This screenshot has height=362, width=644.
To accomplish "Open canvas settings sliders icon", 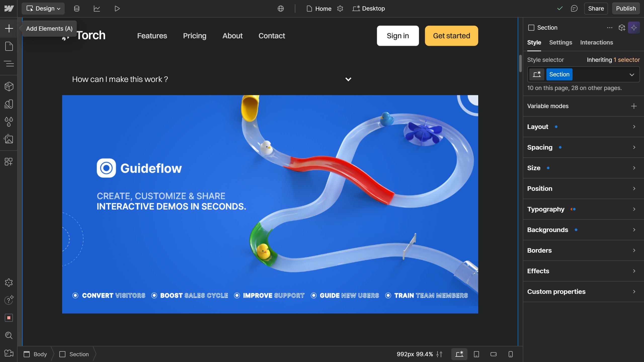I will coord(439,354).
